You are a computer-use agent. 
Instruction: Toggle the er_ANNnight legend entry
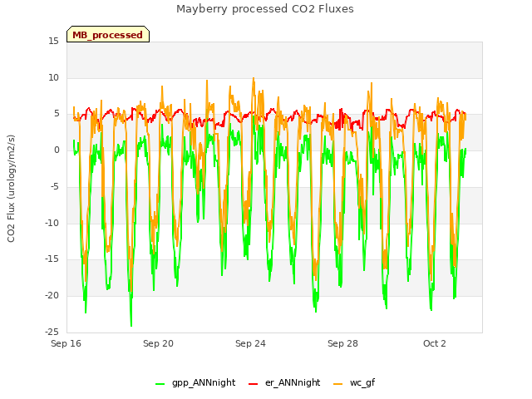pos(284,382)
